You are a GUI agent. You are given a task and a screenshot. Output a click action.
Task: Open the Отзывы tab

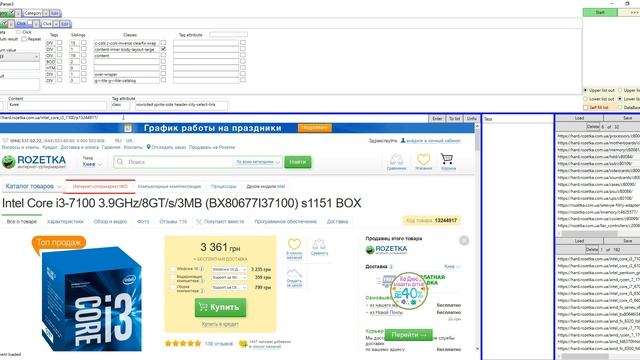click(x=173, y=221)
